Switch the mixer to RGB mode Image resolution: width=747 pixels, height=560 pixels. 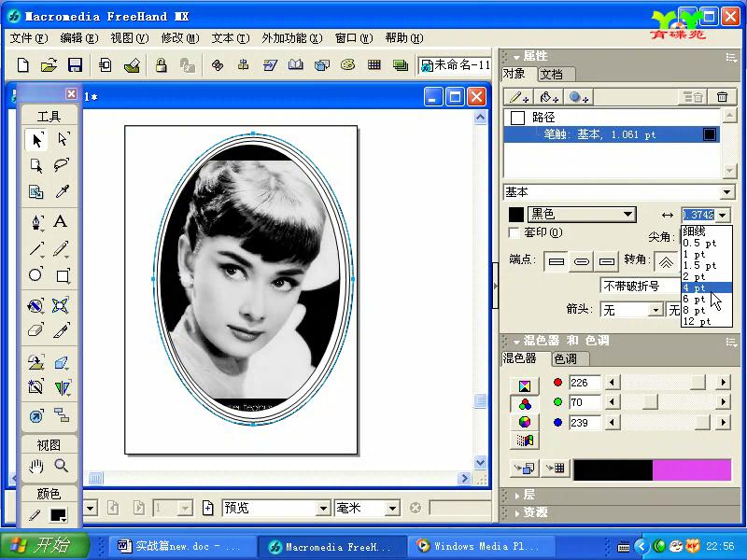[x=525, y=404]
